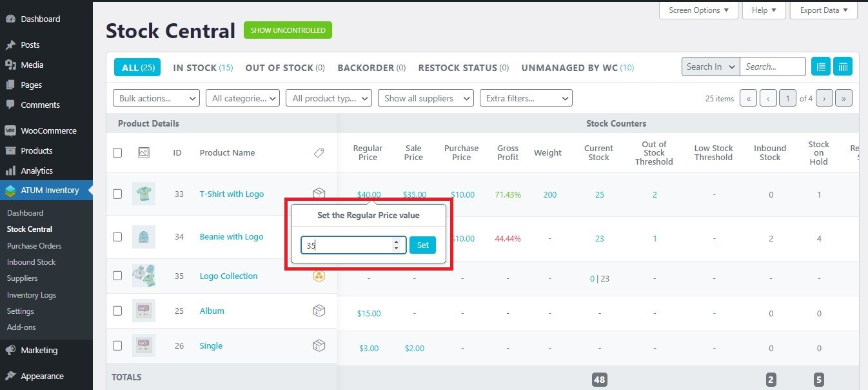Select the OUT OF STOCK filter tab
The height and width of the screenshot is (390, 868).
click(285, 67)
